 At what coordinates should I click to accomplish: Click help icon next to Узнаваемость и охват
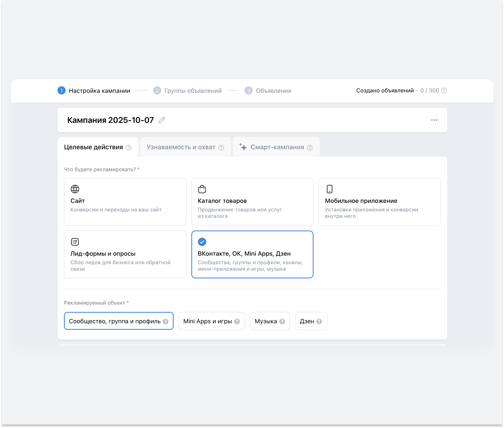(x=221, y=148)
